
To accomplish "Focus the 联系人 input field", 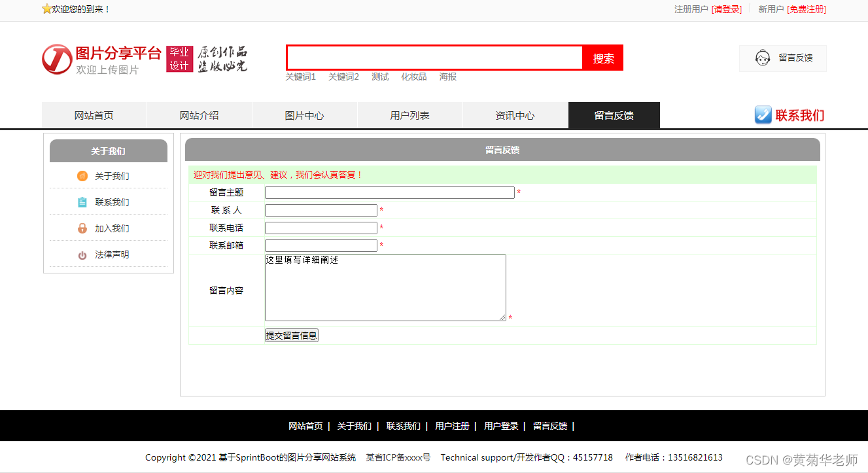I will pyautogui.click(x=321, y=210).
